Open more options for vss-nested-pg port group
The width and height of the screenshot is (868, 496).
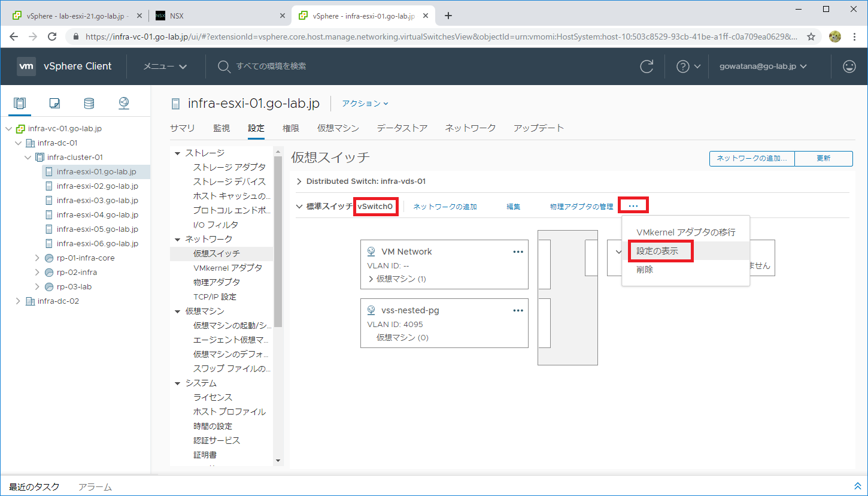click(518, 310)
